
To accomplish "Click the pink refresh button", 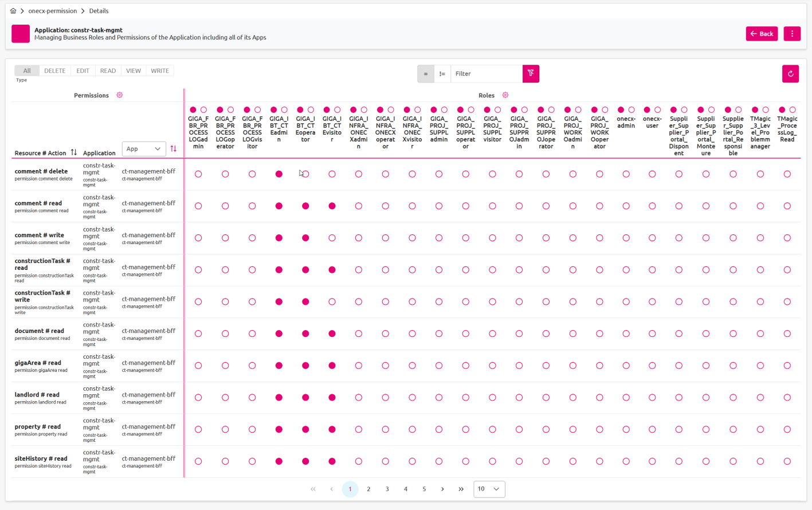I will (790, 74).
